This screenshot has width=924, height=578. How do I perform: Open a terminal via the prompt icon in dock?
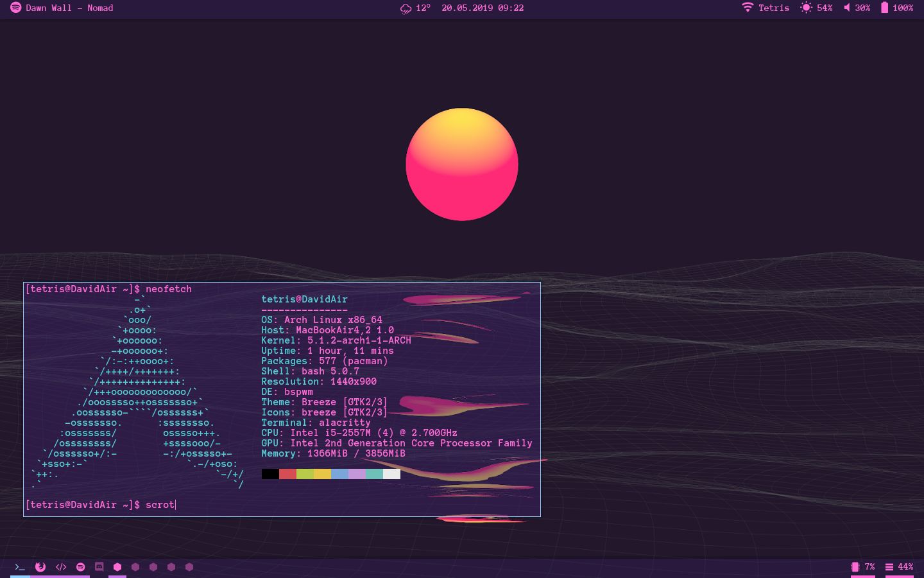19,567
